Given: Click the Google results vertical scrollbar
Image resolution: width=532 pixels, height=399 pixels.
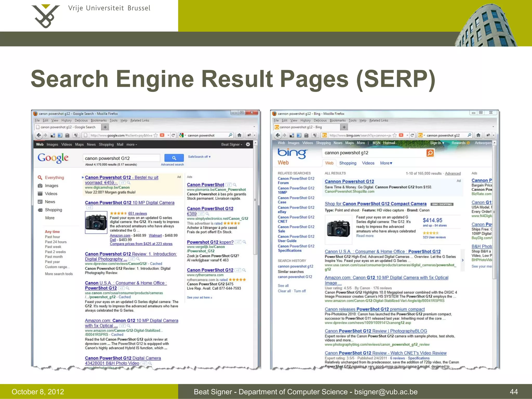Looking at the screenshot, I should (x=255, y=200).
